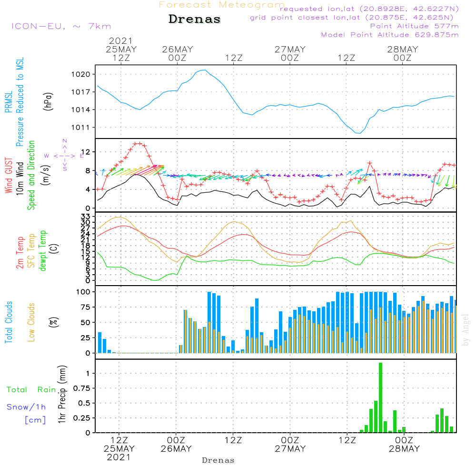Click the "PRMSL" axis label
Screen dimensions: 476x476
[x=9, y=102]
